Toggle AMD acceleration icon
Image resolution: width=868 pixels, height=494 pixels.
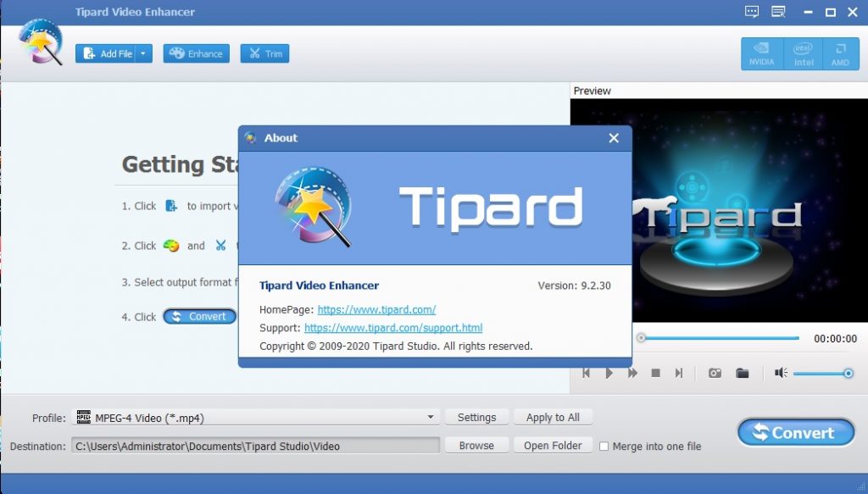[x=840, y=53]
